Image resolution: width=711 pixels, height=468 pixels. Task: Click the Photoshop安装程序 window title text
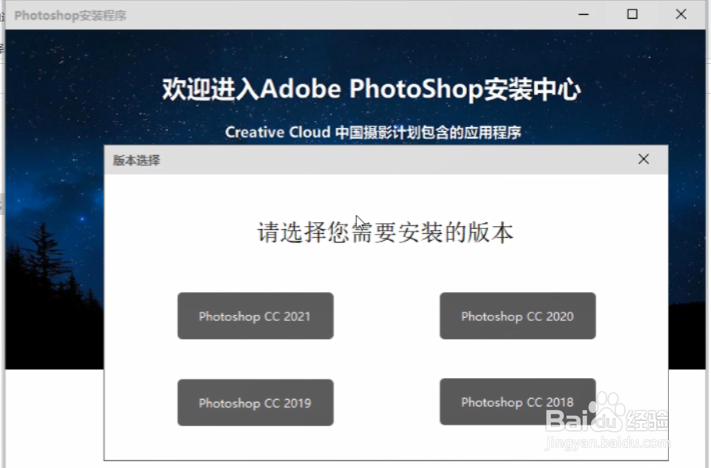pos(70,15)
